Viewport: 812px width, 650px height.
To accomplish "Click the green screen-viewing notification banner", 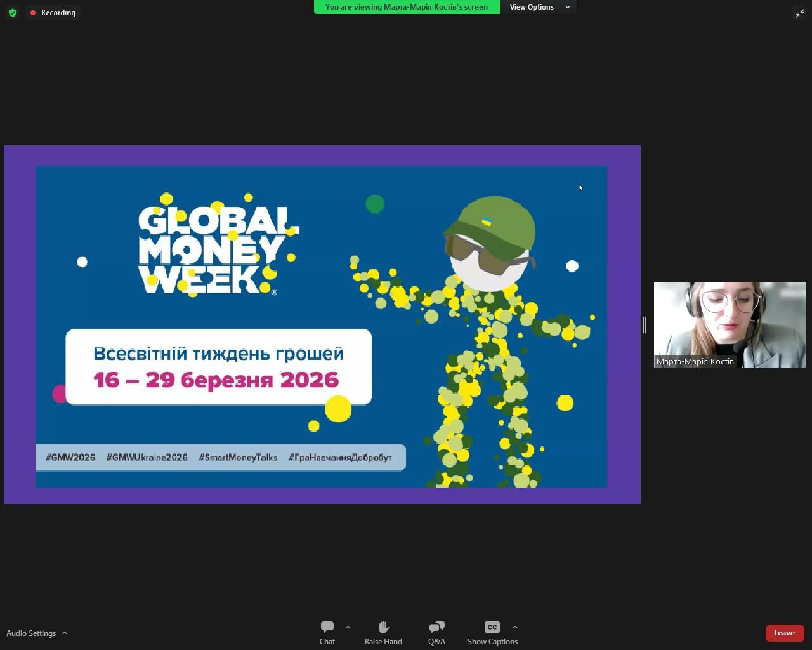I will tap(407, 7).
